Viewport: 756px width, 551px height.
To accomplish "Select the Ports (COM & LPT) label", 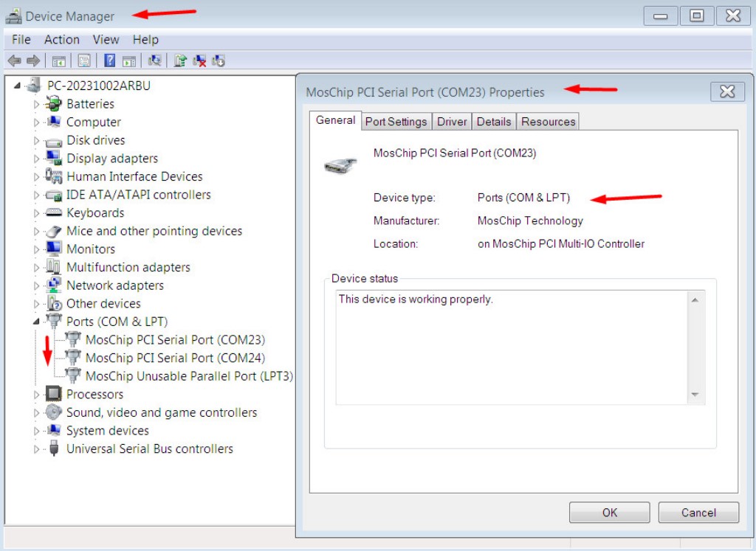I will tap(117, 322).
